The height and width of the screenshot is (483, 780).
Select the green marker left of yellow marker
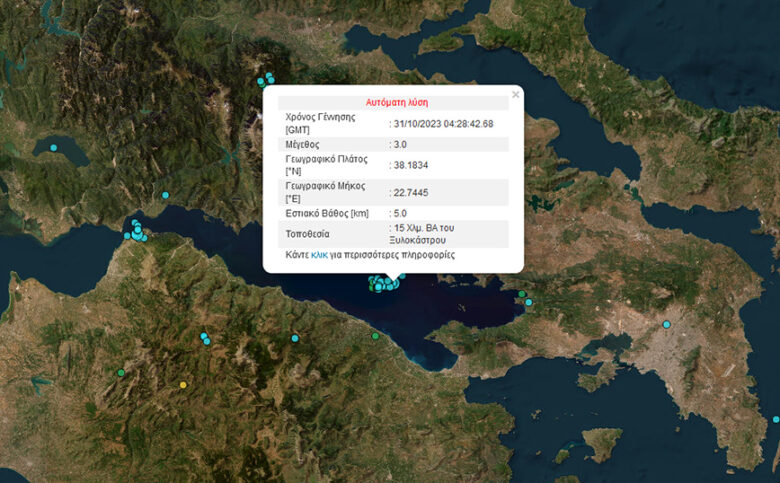coord(121,373)
